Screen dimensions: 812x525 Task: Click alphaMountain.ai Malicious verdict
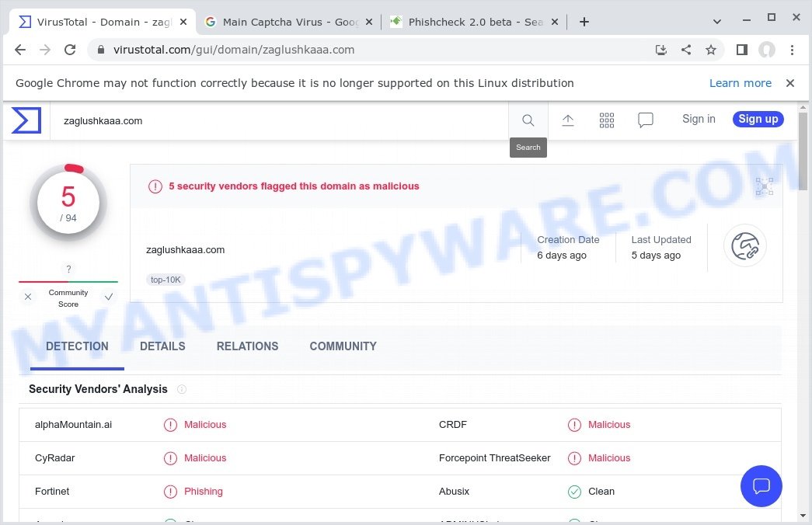click(205, 425)
